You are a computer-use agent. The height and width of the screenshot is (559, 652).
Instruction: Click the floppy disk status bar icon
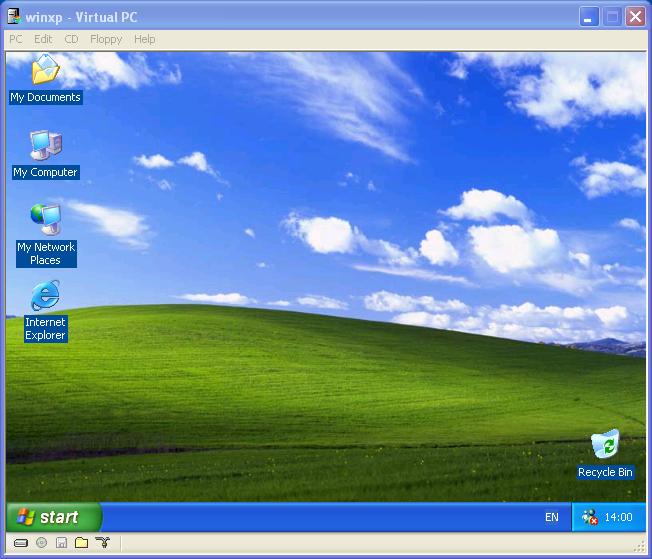point(62,542)
